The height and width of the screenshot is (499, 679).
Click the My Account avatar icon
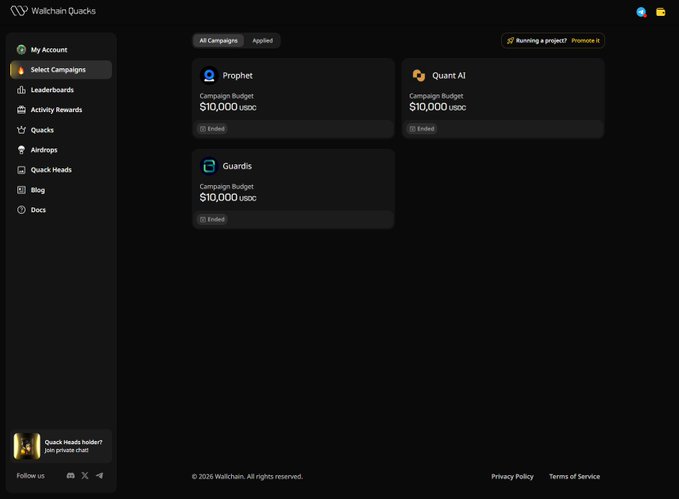(x=21, y=50)
